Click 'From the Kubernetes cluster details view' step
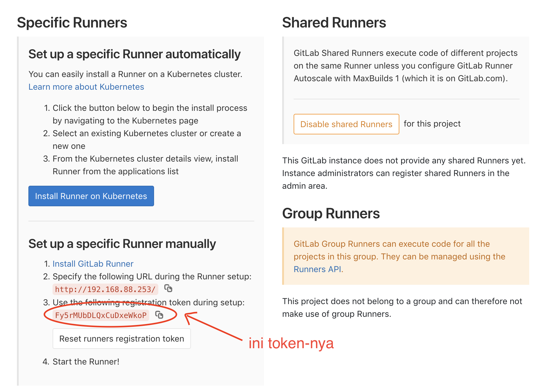554x392 pixels. coord(146,165)
